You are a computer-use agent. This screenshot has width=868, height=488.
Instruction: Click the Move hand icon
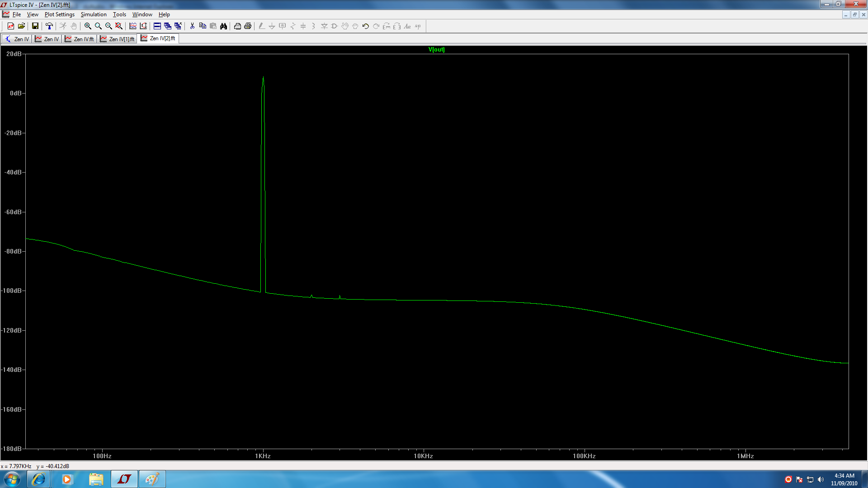[345, 26]
